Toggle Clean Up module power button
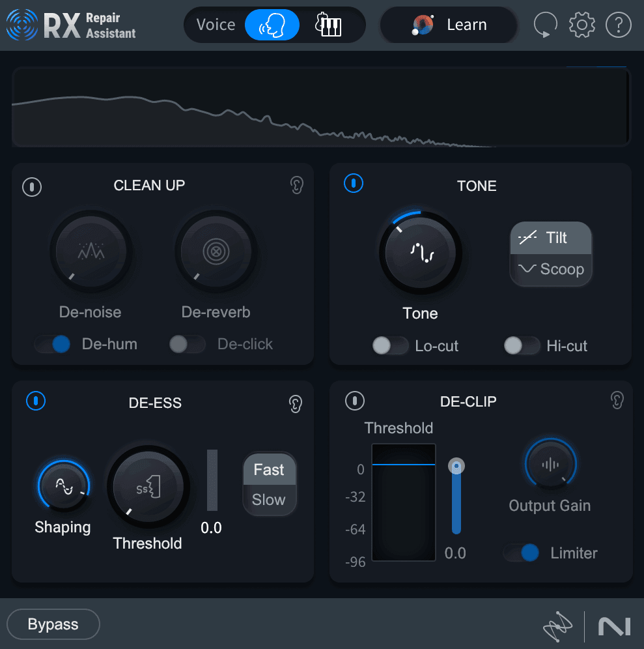The image size is (644, 649). coord(32,186)
